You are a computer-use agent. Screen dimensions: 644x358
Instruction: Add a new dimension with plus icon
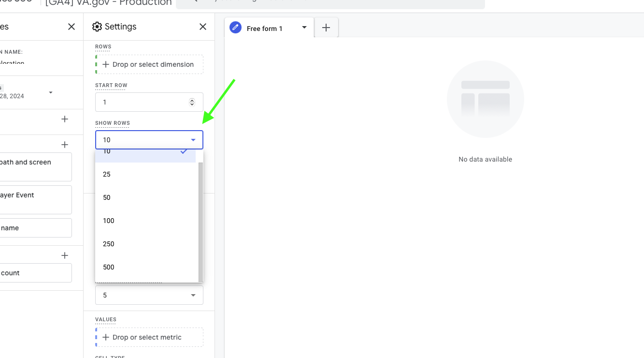click(x=65, y=145)
